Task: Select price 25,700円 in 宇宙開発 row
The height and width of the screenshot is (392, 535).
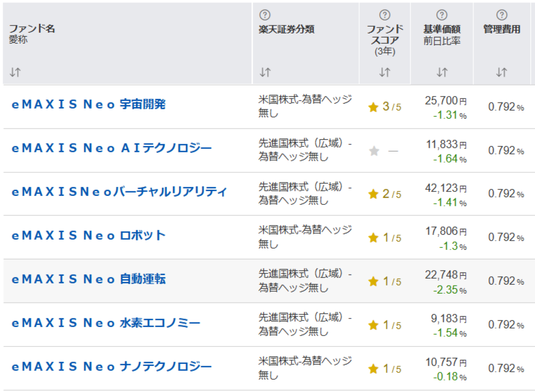Action: pos(445,100)
